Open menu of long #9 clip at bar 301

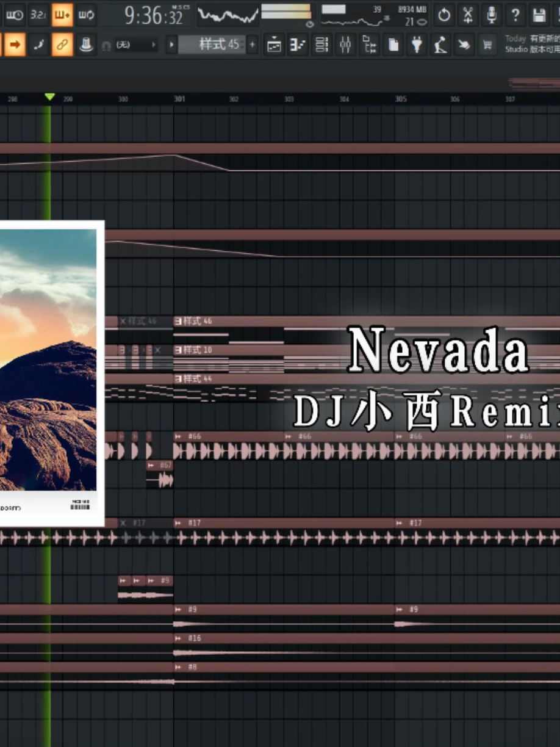(178, 610)
